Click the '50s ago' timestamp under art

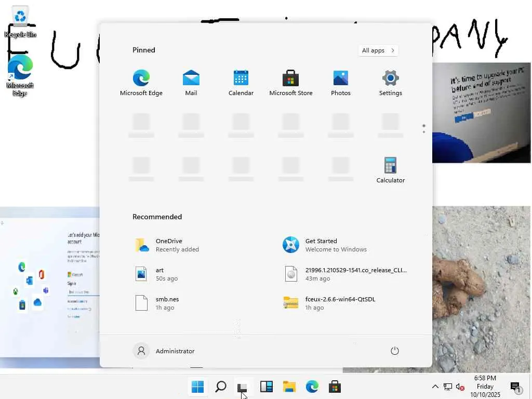click(167, 278)
